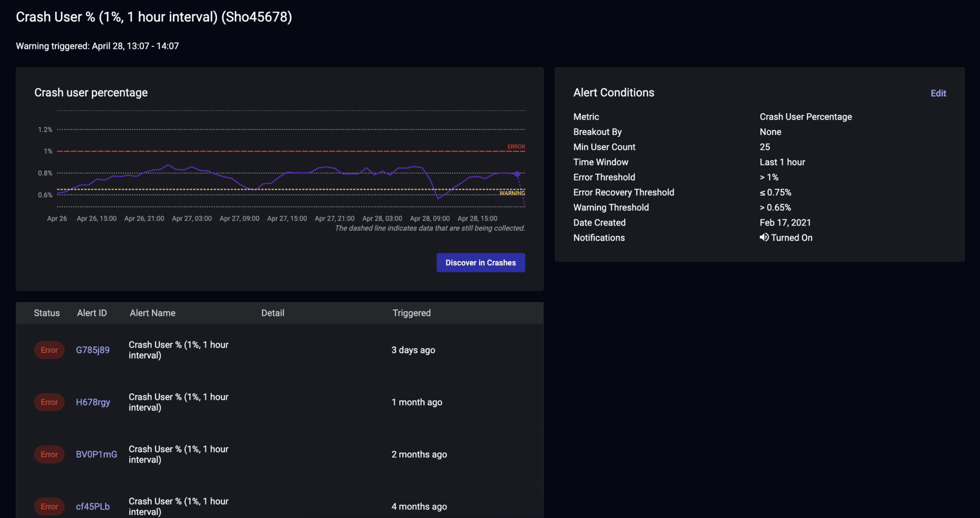Open alert G785j89
This screenshot has width=980, height=518.
tap(92, 350)
